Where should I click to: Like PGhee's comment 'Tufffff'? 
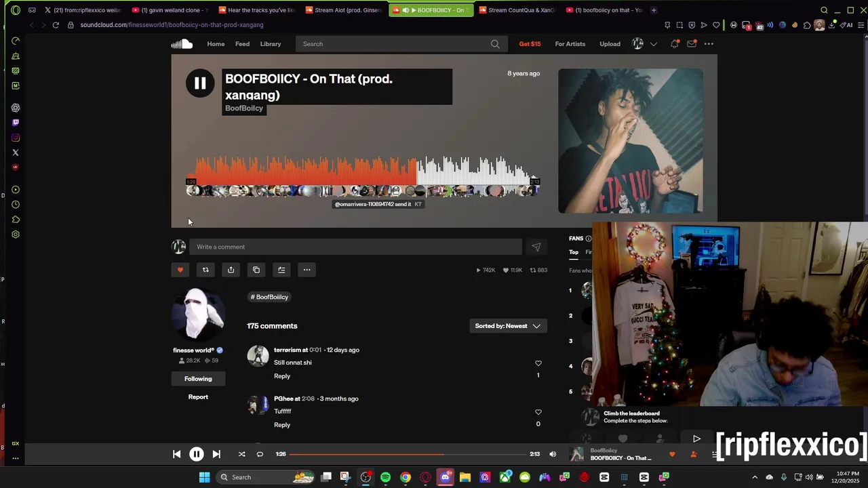(538, 412)
